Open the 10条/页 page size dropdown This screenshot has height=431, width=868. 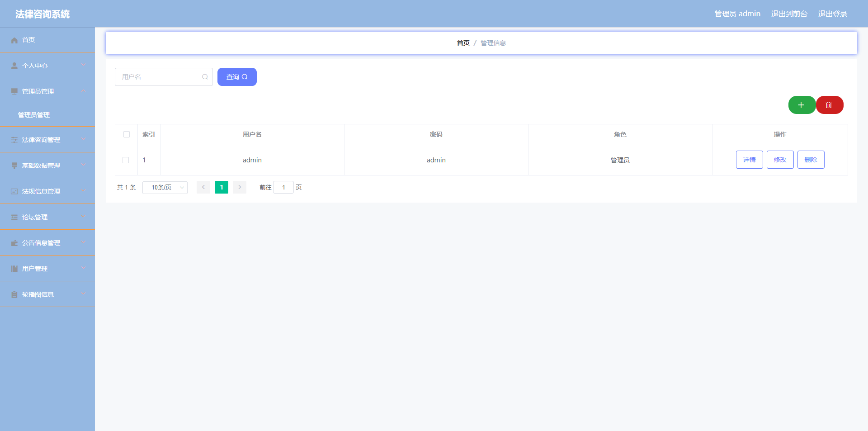coord(165,187)
